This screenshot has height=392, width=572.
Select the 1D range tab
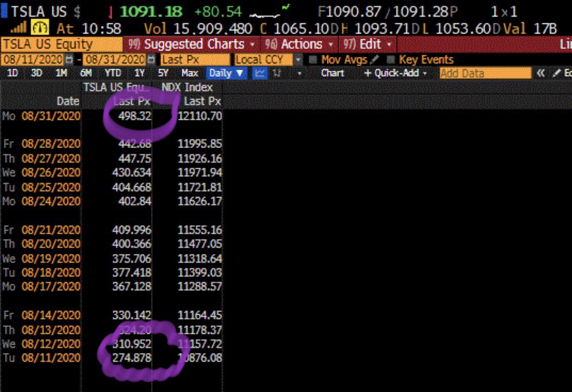(13, 73)
